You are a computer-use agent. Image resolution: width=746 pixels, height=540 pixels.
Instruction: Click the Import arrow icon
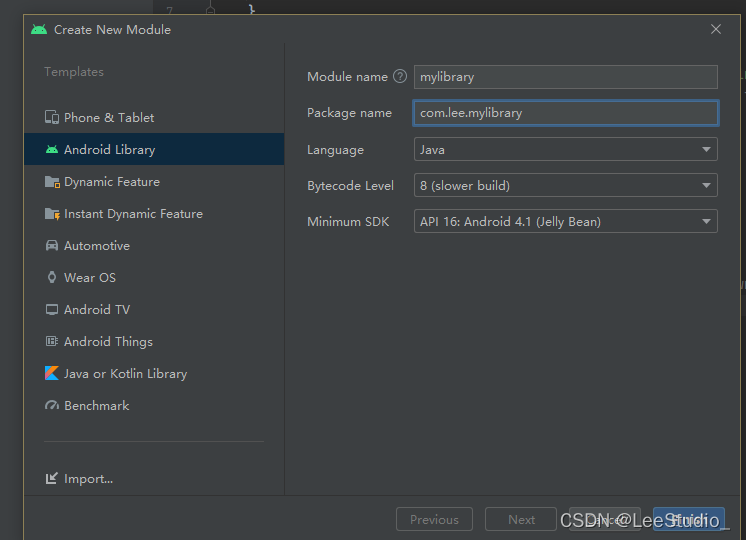click(51, 478)
